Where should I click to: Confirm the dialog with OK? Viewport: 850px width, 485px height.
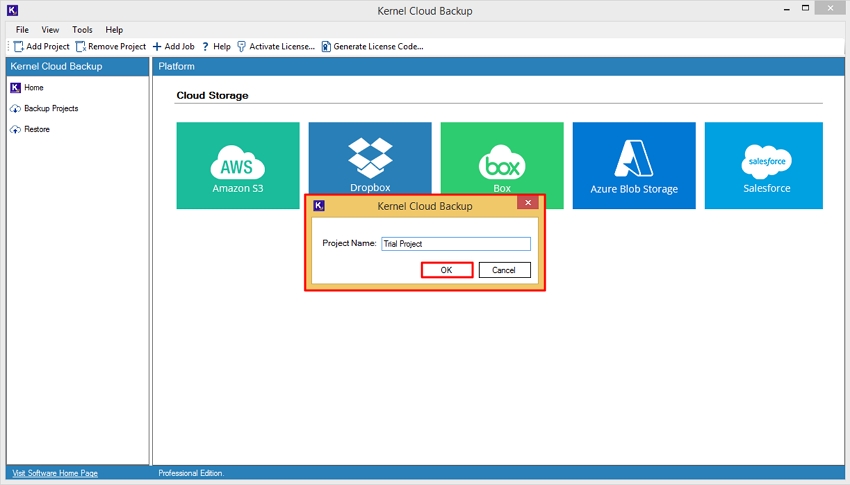447,270
